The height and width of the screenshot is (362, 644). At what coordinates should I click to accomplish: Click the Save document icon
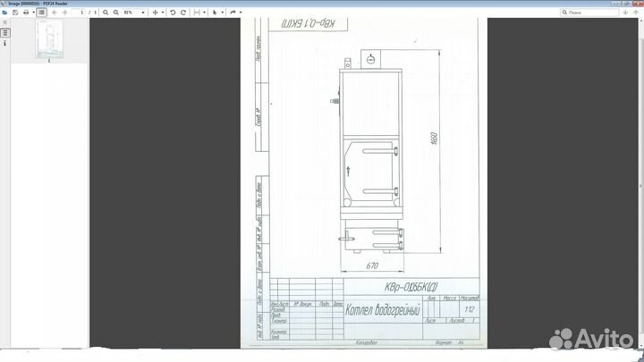click(15, 13)
